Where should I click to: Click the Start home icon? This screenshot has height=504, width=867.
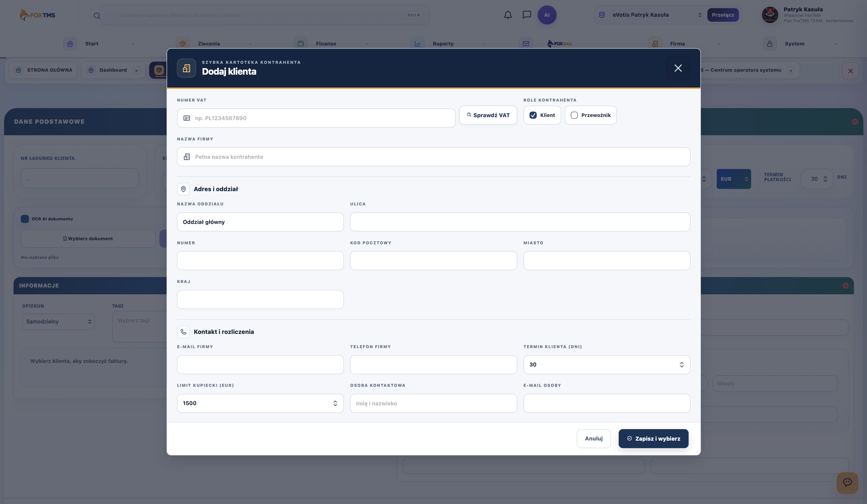tap(70, 44)
